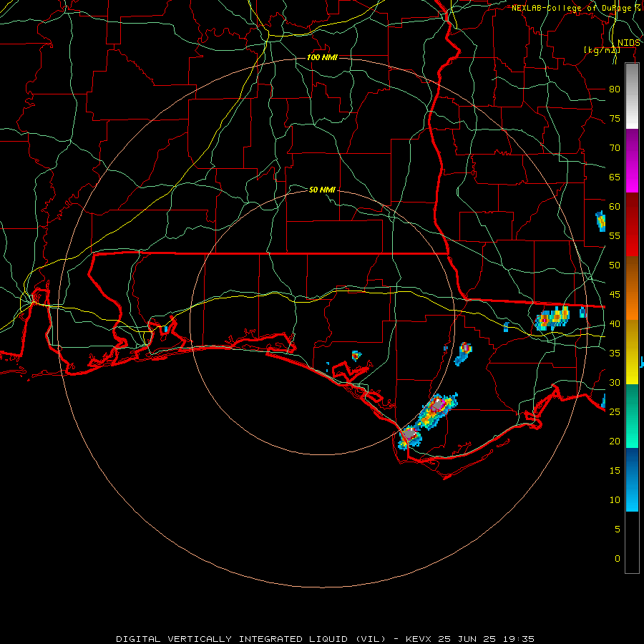Click the elongated storm cluster near the yellow highway east
644x644 pixels.
pos(552,318)
